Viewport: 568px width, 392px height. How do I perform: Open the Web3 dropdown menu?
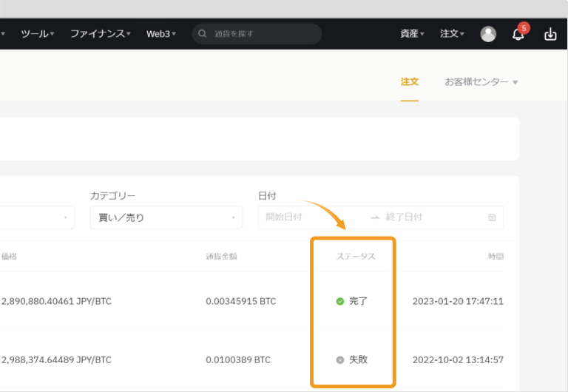click(x=161, y=34)
